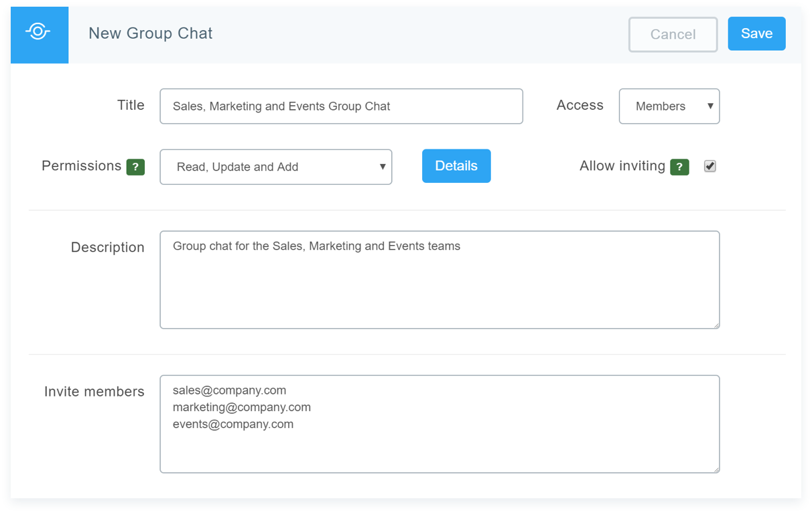
Task: Click the green help icon beside Allow inviting
Action: click(679, 167)
